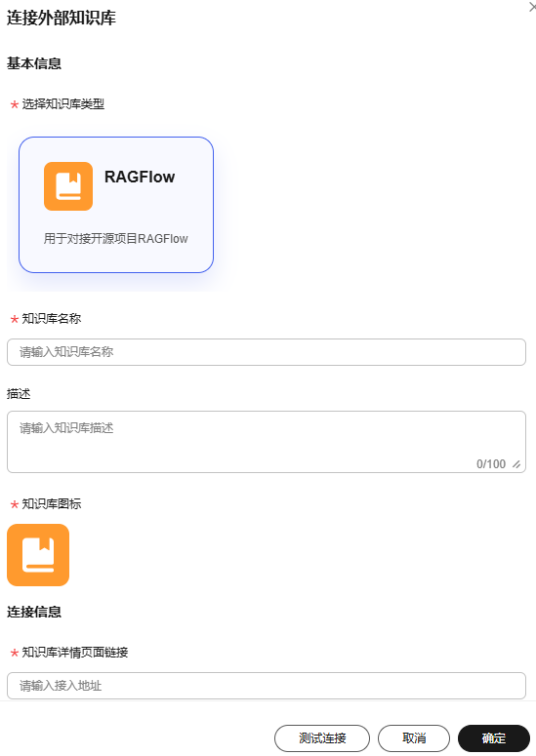Focus the 请输入接入地址 link input
This screenshot has width=536, height=756.
[267, 686]
